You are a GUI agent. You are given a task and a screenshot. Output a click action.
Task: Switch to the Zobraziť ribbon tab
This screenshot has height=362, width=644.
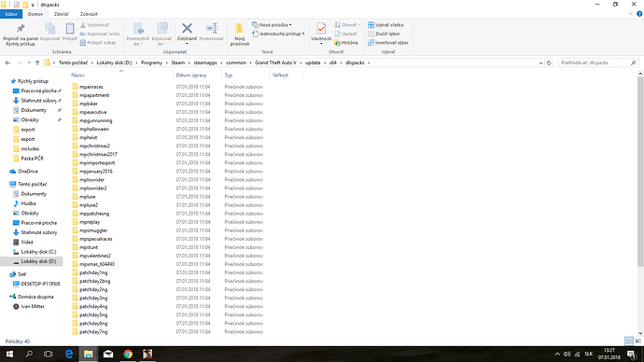point(89,14)
